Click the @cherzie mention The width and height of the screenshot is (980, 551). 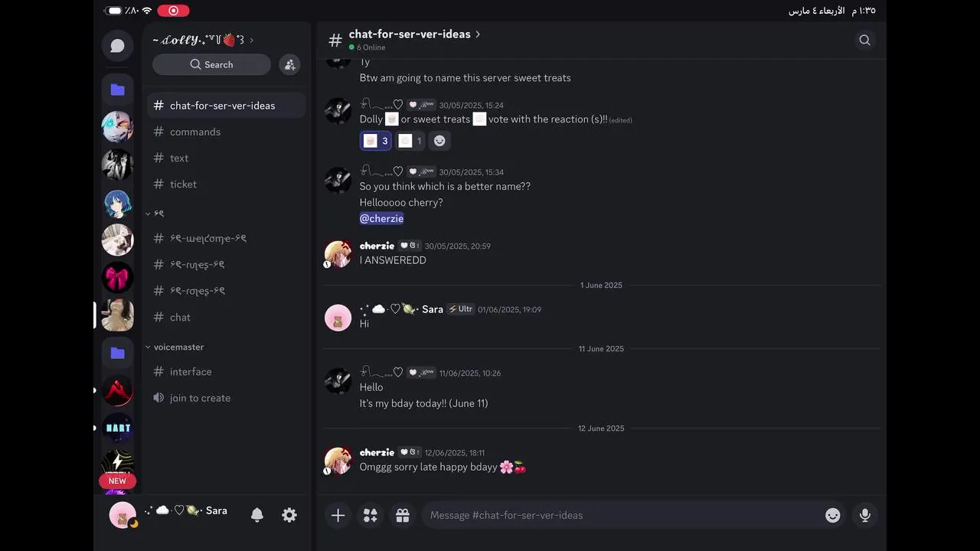click(x=381, y=218)
